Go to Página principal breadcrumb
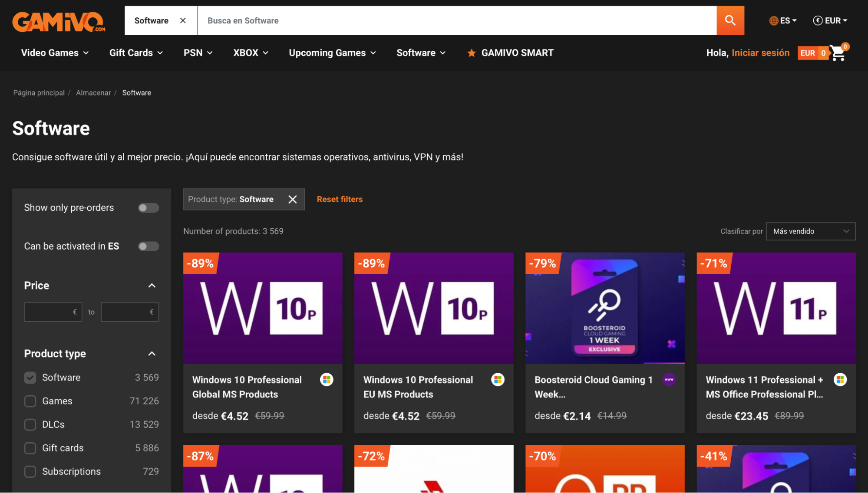868x493 pixels. pos(39,93)
